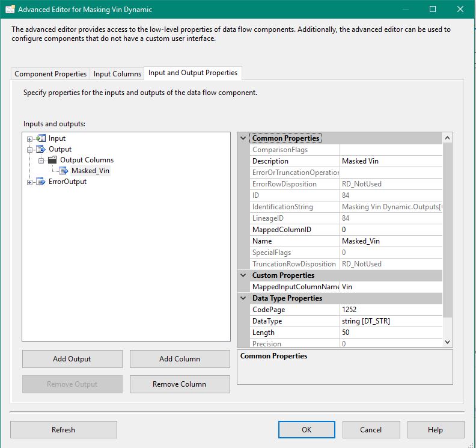Expand the Input tree node

pos(29,139)
